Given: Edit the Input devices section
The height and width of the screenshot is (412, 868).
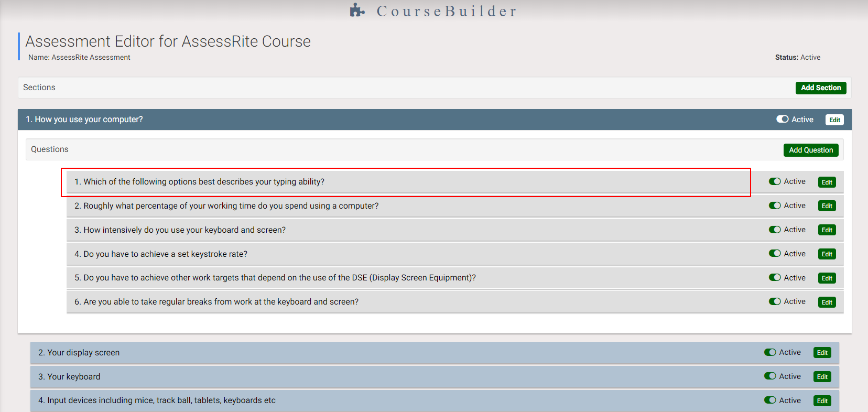Looking at the screenshot, I should pyautogui.click(x=822, y=401).
